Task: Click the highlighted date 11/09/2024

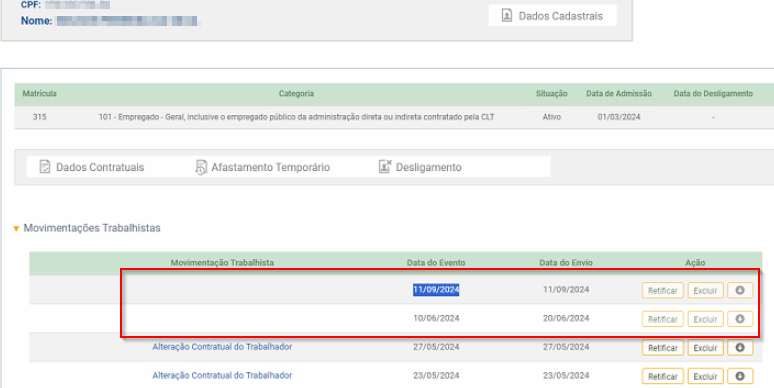Action: coord(436,290)
